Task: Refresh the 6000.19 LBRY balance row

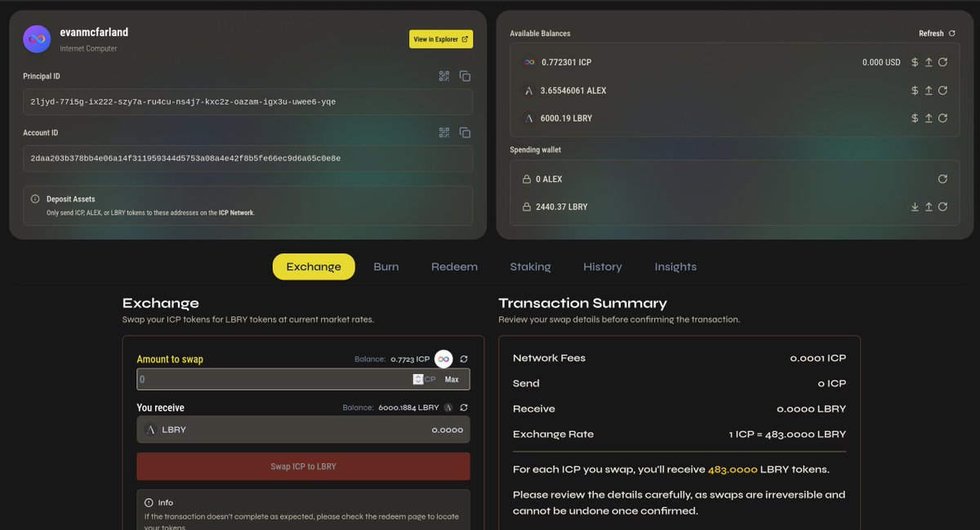Action: point(942,118)
